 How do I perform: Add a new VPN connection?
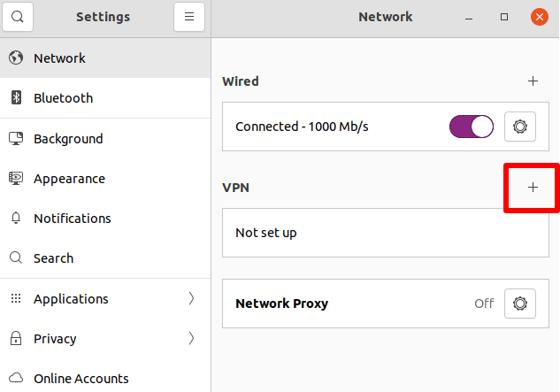click(533, 188)
